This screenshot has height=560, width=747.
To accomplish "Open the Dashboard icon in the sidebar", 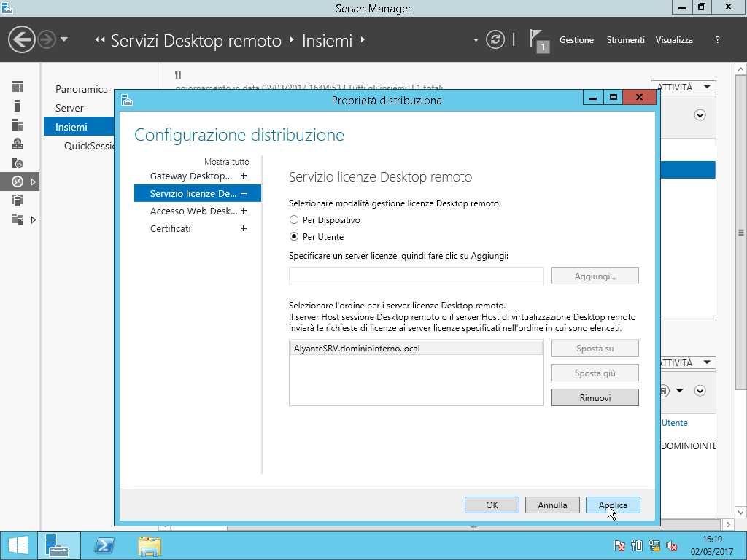I will 18,87.
